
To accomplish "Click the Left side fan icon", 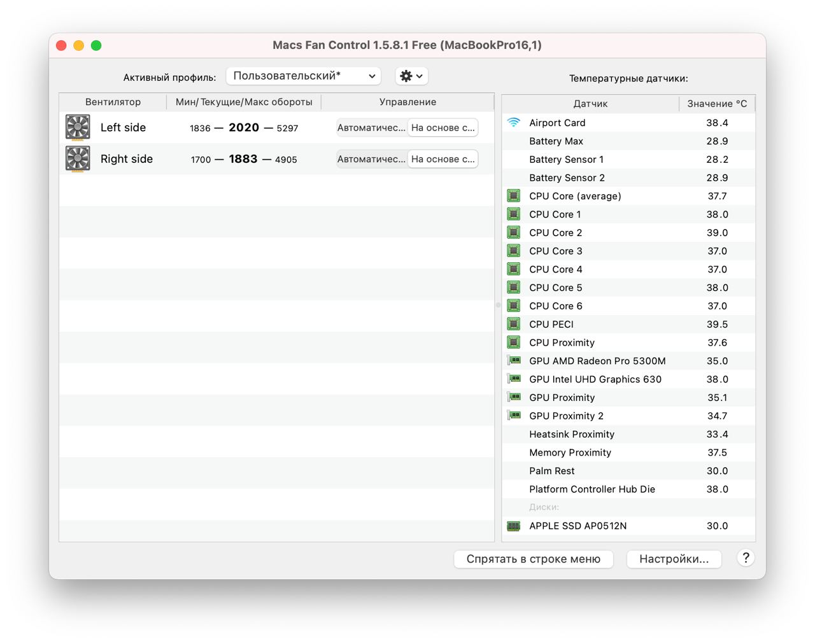I will pyautogui.click(x=78, y=127).
